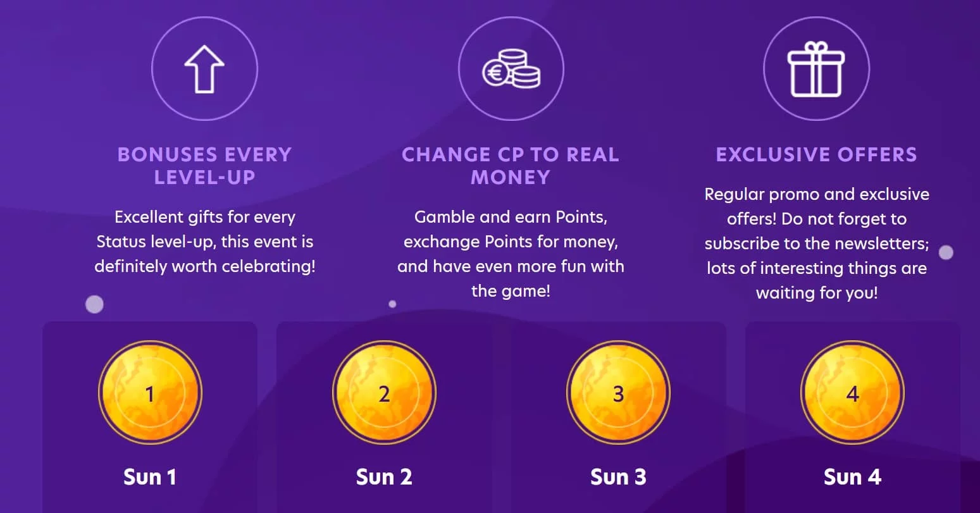Open the Sun 1 level label
Viewport: 980px width, 513px height.
(150, 477)
